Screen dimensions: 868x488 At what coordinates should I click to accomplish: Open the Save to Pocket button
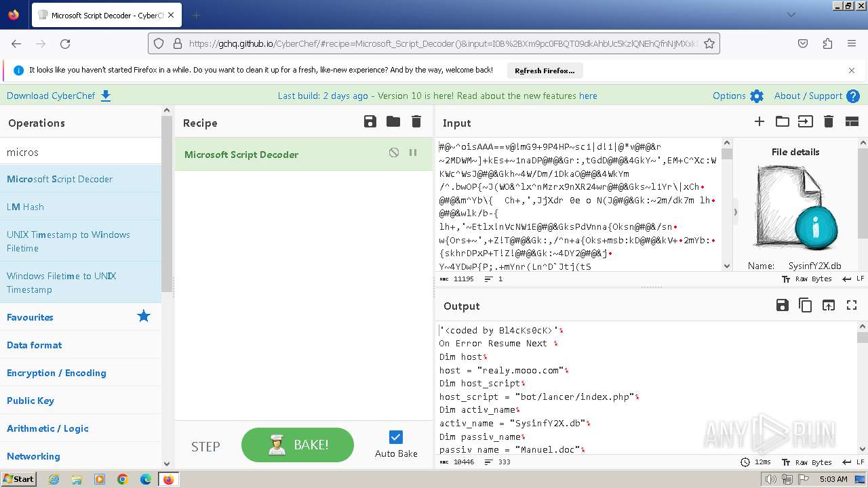tap(803, 43)
